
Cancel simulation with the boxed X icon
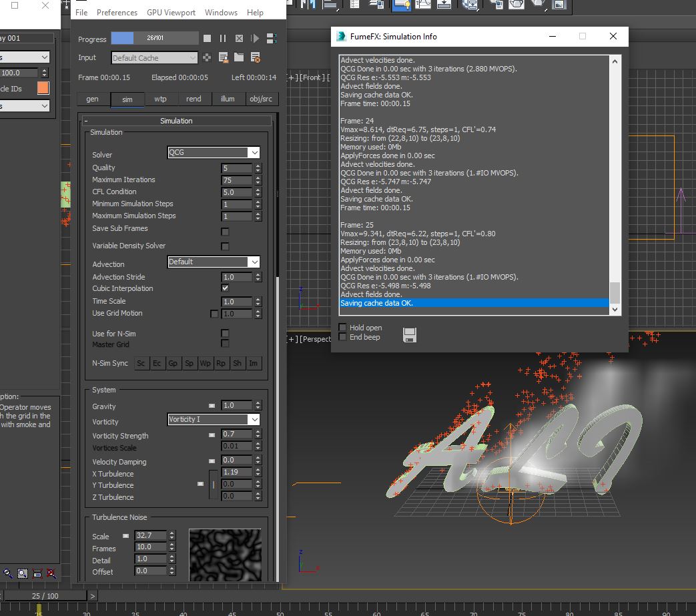239,39
